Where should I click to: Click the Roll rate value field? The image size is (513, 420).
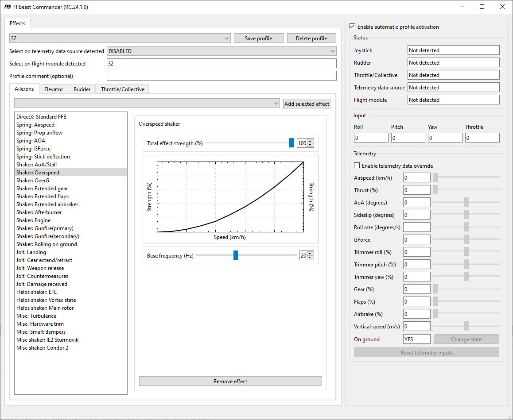[x=416, y=227]
